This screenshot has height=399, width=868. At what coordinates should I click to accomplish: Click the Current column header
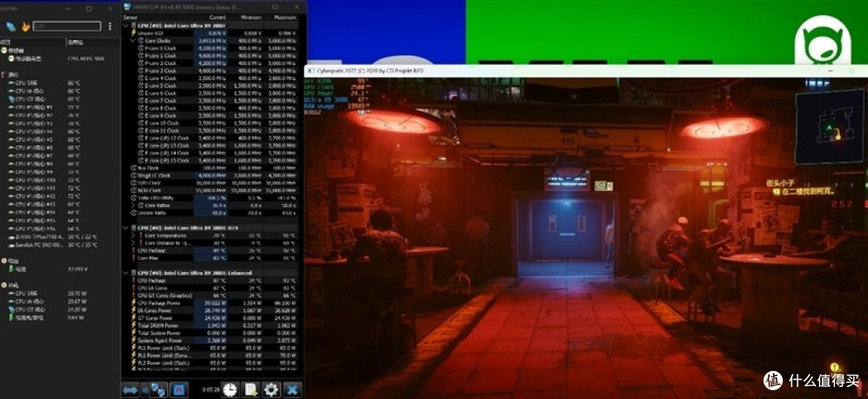point(217,18)
